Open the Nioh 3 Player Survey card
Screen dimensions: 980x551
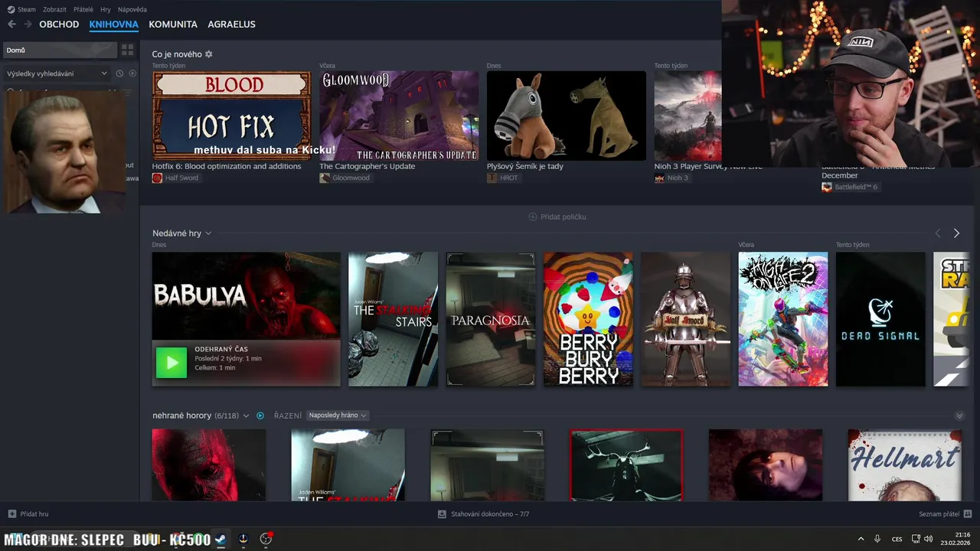point(688,116)
